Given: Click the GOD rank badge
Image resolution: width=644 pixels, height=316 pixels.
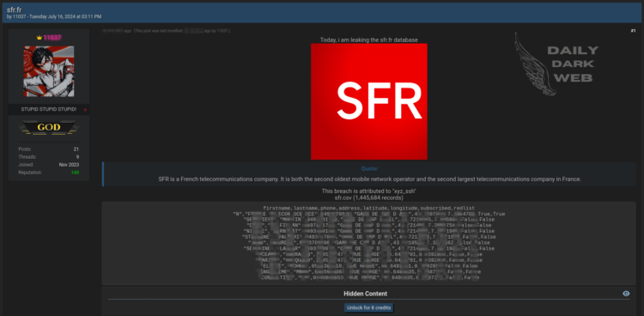Looking at the screenshot, I should pyautogui.click(x=49, y=127).
